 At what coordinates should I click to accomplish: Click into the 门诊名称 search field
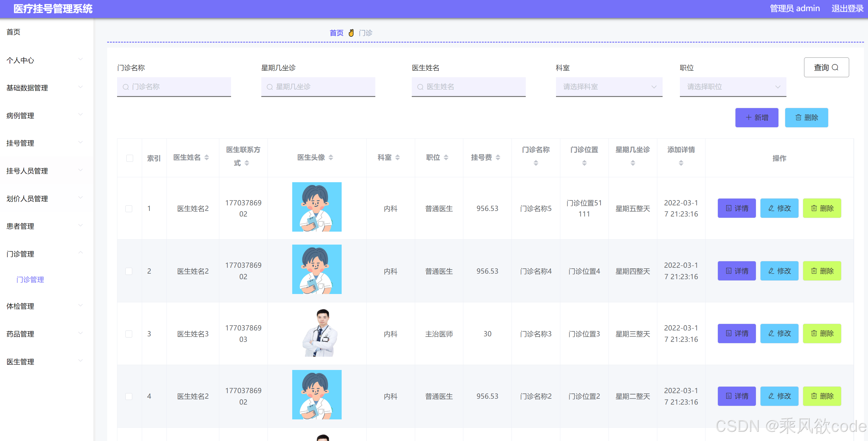(x=174, y=86)
